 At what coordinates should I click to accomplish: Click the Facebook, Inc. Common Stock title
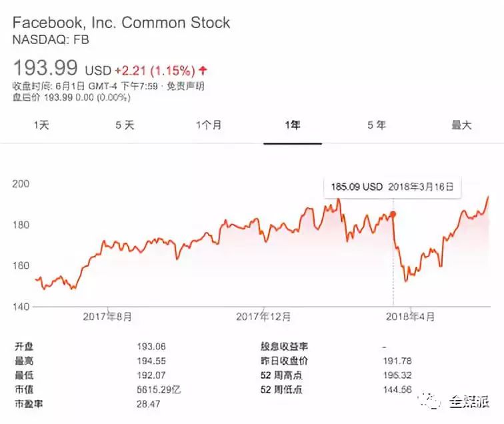click(x=121, y=22)
